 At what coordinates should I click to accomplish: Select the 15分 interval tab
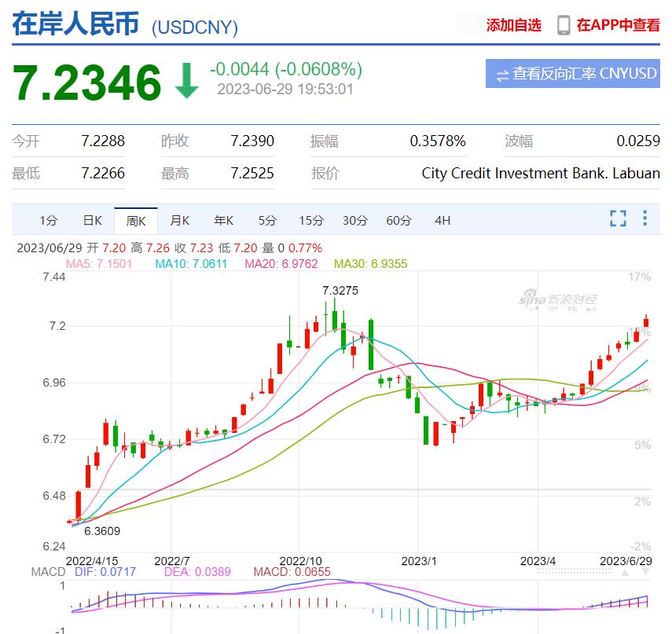(311, 221)
